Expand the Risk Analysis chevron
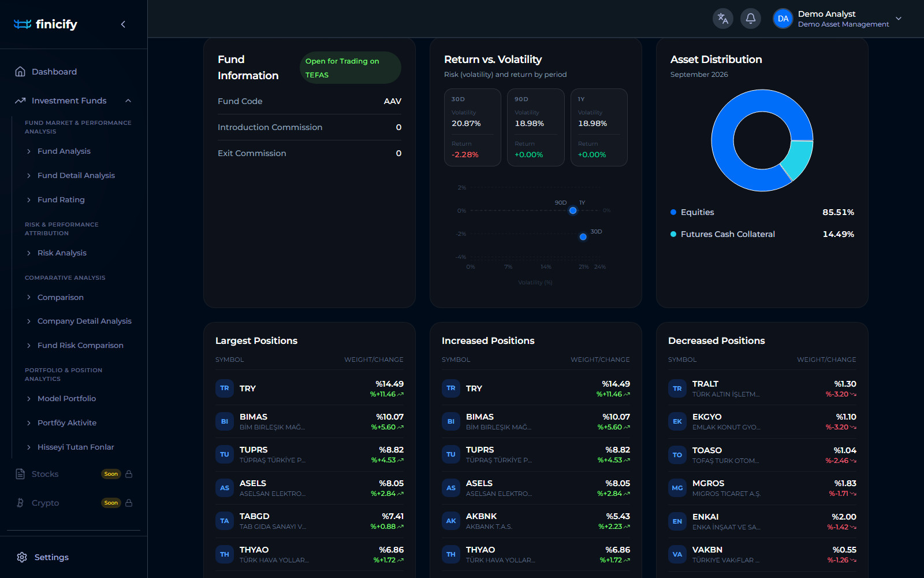This screenshot has width=924, height=578. [x=29, y=253]
